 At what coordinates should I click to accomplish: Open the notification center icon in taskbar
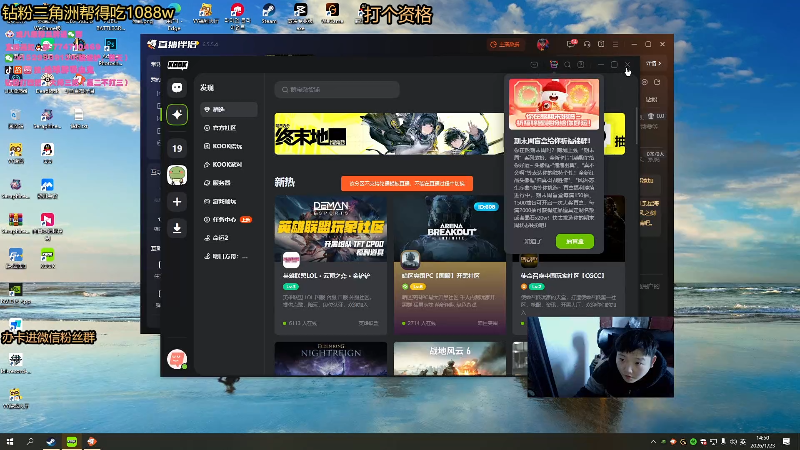click(786, 442)
